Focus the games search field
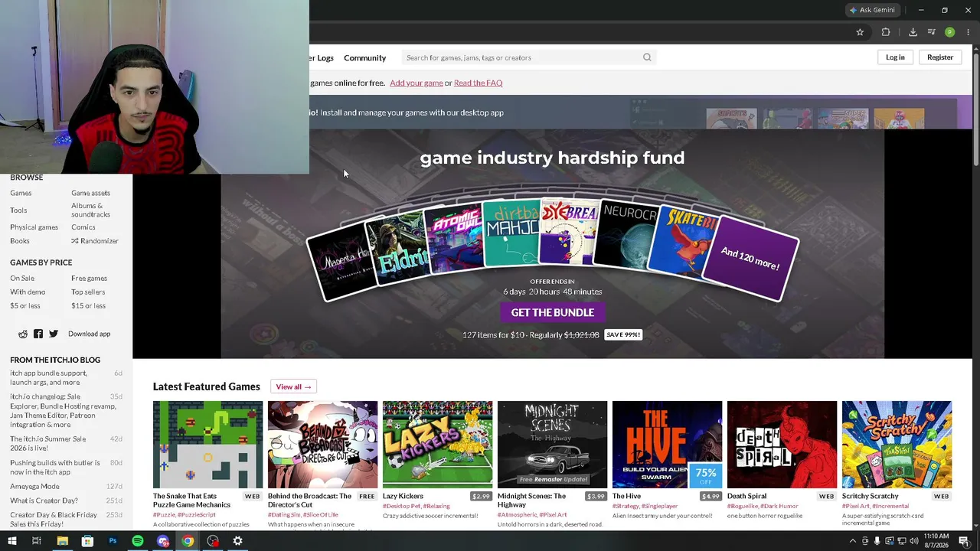This screenshot has height=551, width=980. point(528,57)
